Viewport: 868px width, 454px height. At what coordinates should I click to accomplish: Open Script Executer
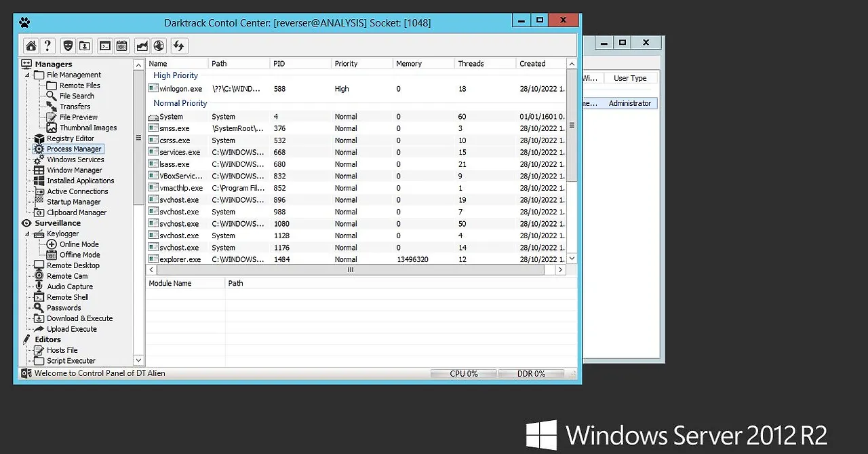(71, 361)
